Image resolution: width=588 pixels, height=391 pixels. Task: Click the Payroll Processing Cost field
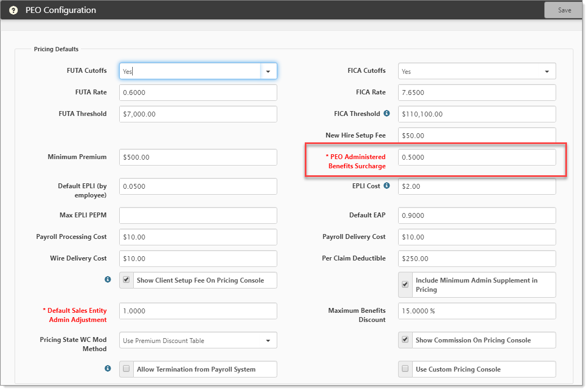tap(198, 237)
